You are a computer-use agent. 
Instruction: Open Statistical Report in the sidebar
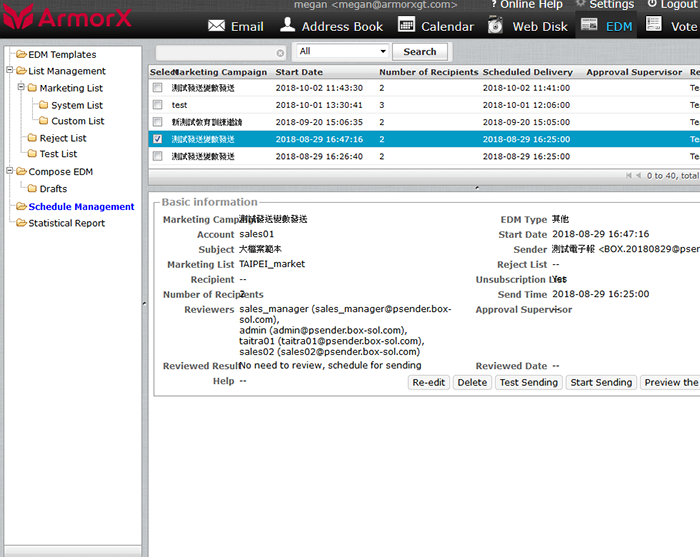click(67, 223)
